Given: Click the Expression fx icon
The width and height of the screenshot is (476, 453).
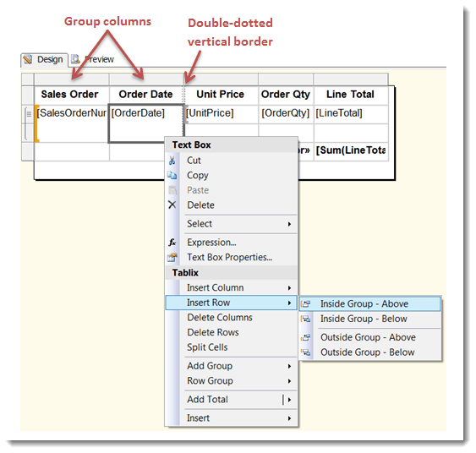Looking at the screenshot, I should 172,242.
